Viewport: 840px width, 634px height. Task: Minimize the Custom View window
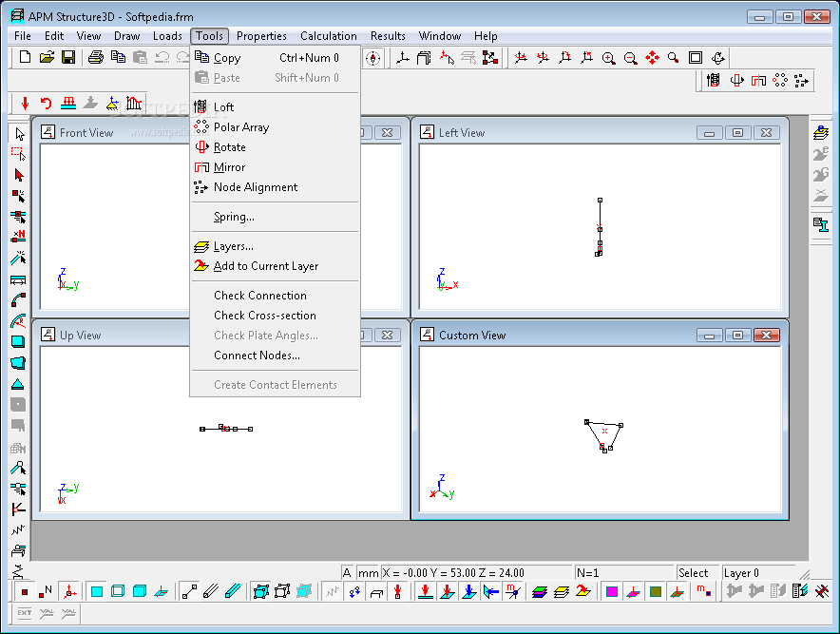709,335
